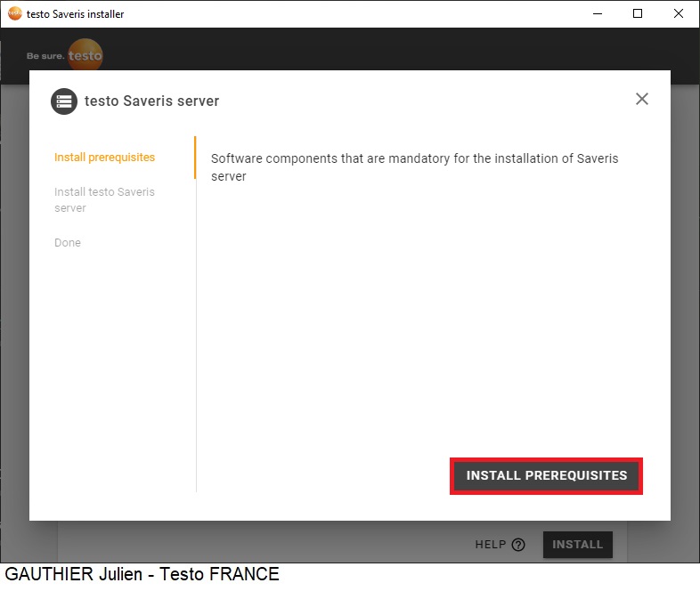Select the Install testo Saveris server step
Screen dimensions: 700x591
(104, 200)
